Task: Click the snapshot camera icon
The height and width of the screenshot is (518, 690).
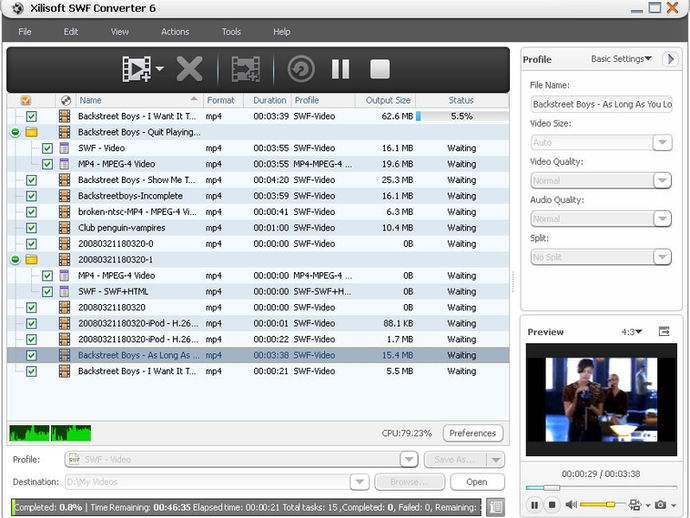Action: point(660,505)
